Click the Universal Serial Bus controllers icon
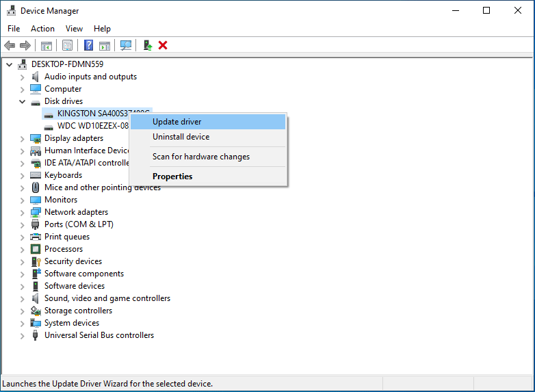 (x=35, y=335)
